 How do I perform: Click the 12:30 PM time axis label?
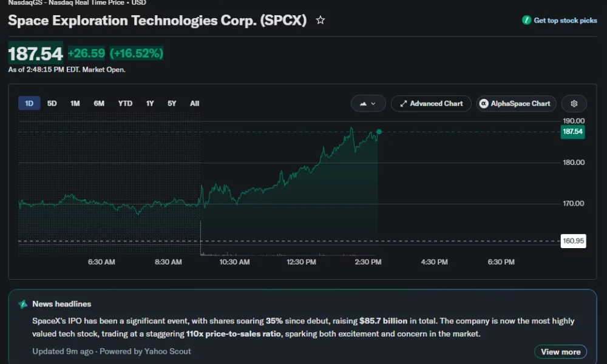[x=301, y=262]
